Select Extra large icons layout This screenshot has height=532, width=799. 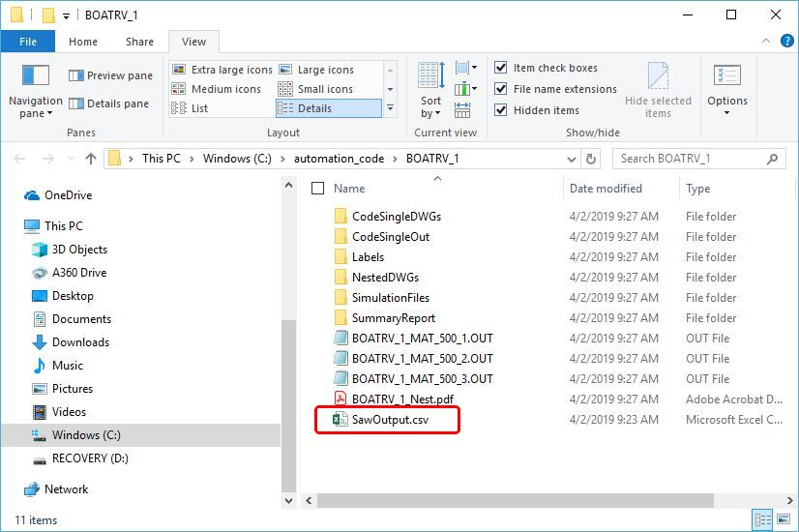pos(222,70)
